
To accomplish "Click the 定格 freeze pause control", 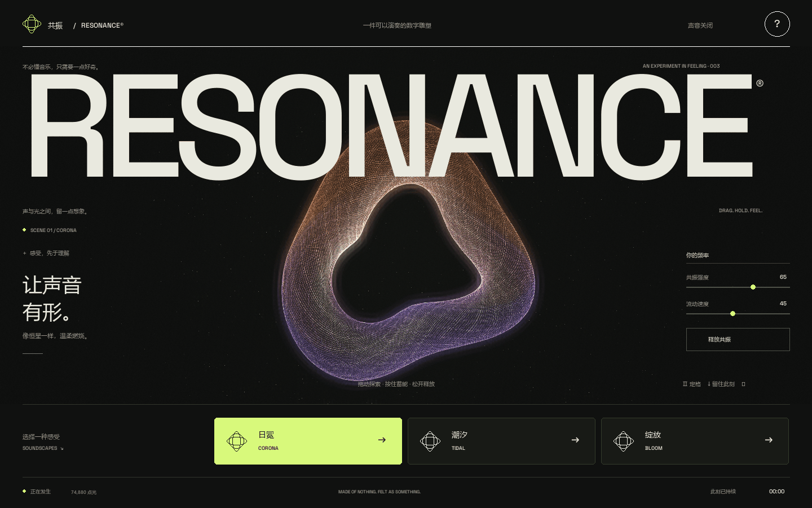I will (x=692, y=384).
